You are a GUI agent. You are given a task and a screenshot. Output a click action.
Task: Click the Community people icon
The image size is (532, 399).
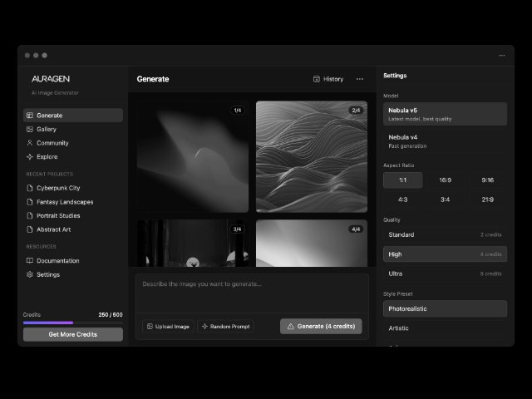[30, 143]
